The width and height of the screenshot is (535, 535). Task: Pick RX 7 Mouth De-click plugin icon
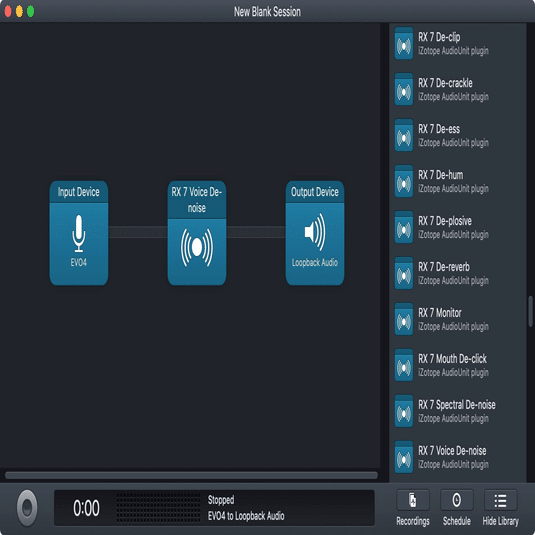pos(404,365)
